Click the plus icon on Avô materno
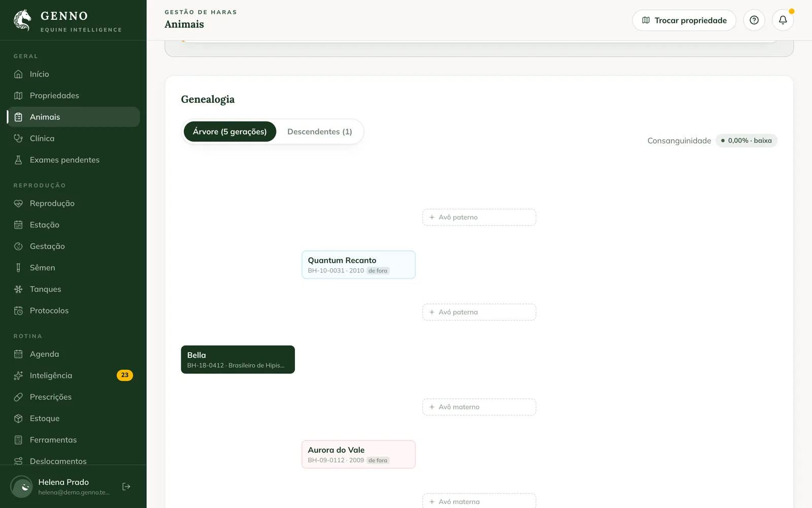The width and height of the screenshot is (812, 508). coord(432,407)
